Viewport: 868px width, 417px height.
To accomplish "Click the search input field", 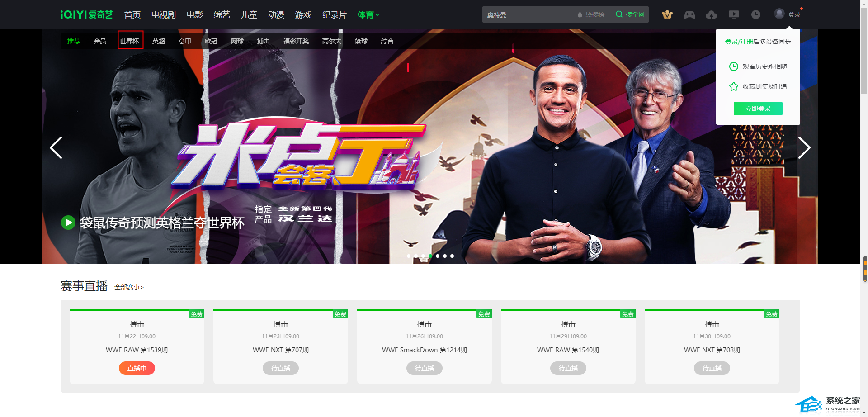I will coord(529,14).
